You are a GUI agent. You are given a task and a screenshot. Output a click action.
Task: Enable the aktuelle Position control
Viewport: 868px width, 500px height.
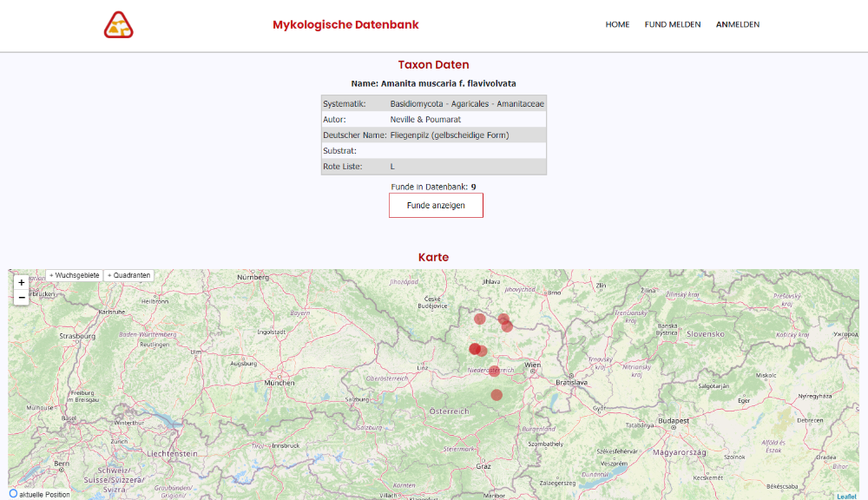(x=43, y=494)
